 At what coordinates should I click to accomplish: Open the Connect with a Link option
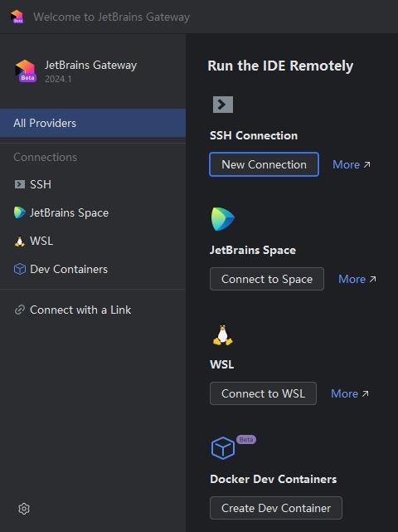click(80, 310)
